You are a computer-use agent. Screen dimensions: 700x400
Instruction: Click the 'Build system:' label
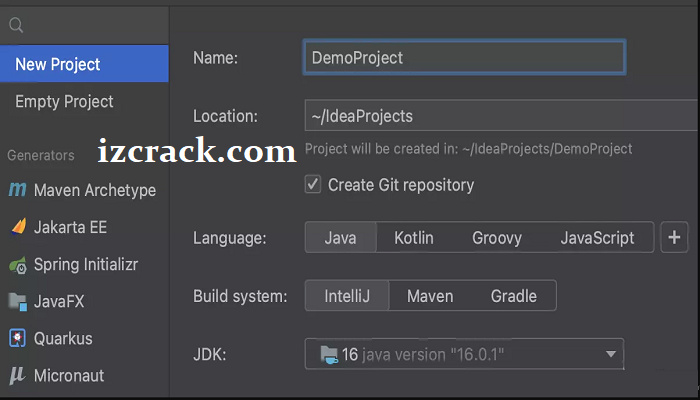pyautogui.click(x=240, y=296)
